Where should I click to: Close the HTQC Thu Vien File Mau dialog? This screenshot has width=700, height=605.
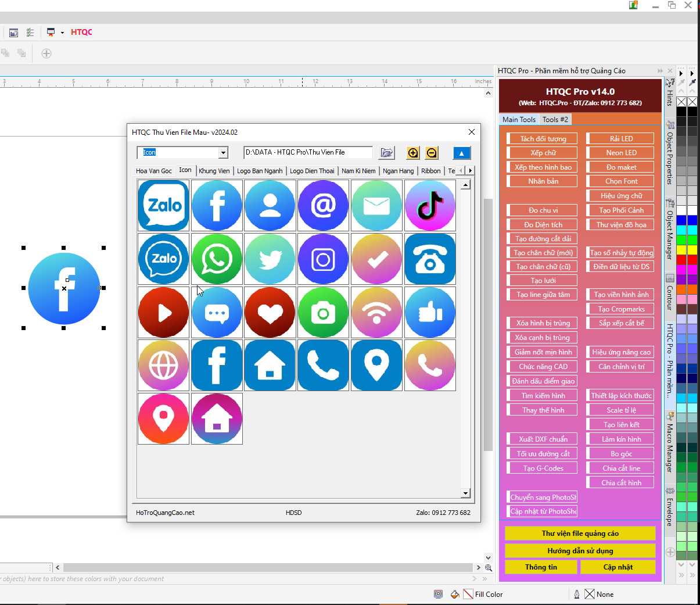472,132
